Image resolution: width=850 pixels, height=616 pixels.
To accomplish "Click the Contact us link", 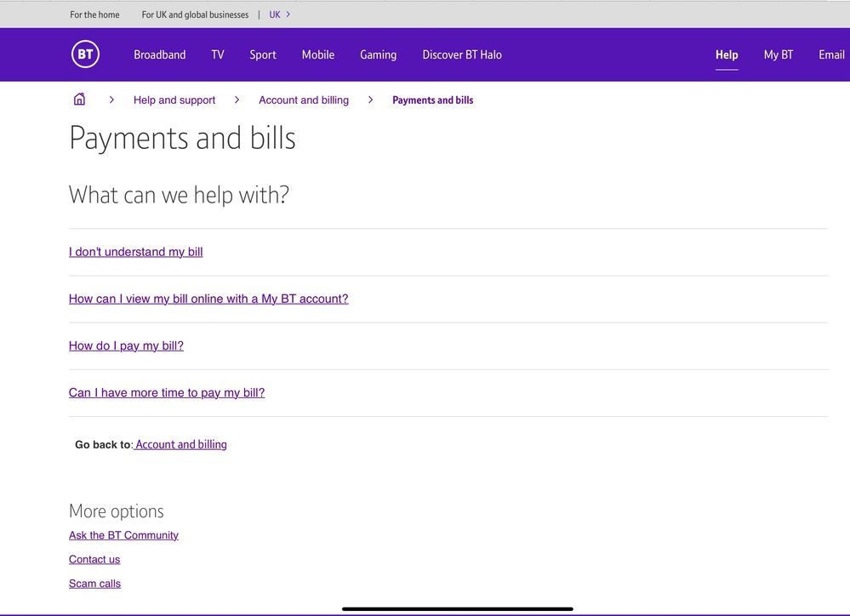I will click(94, 559).
